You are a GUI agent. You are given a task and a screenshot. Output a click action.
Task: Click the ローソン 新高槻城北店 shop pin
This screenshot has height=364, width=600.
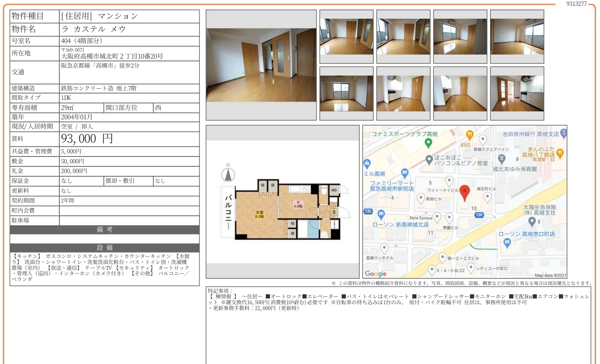381,214
